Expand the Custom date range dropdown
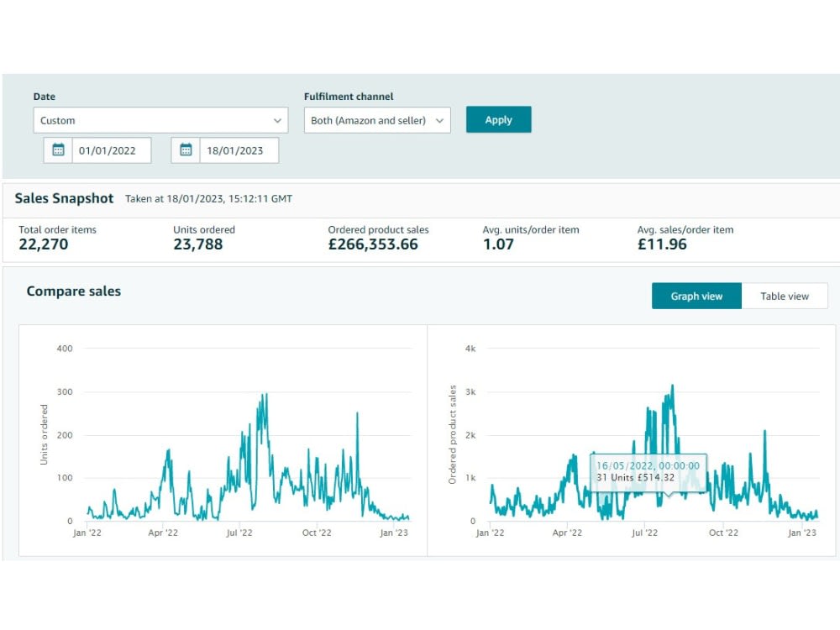 click(160, 120)
